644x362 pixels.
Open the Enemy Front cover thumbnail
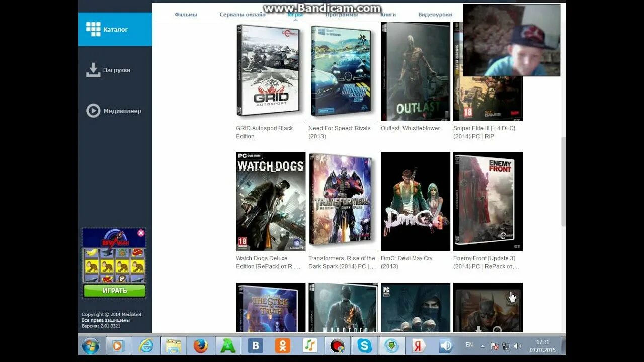488,202
